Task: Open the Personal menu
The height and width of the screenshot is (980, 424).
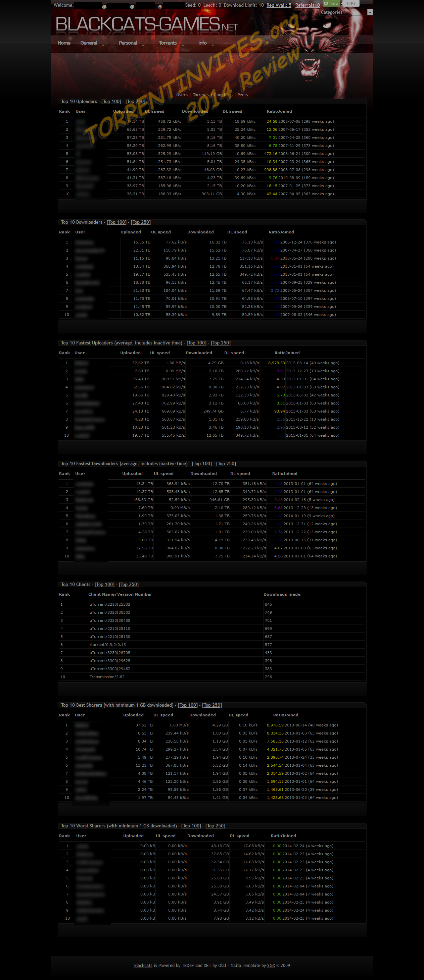Action: (128, 43)
